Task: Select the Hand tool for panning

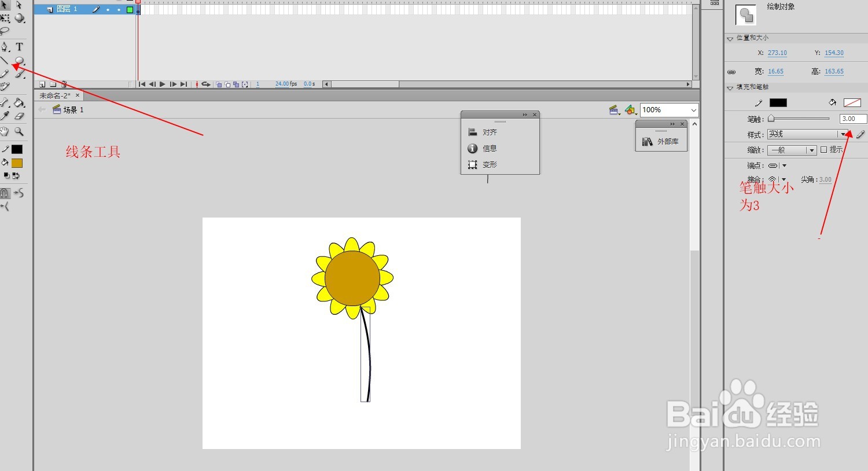Action: [5, 131]
